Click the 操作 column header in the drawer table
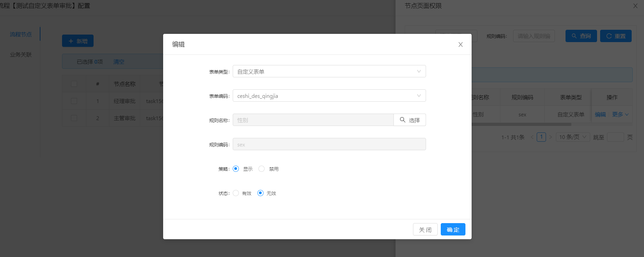 (x=612, y=97)
